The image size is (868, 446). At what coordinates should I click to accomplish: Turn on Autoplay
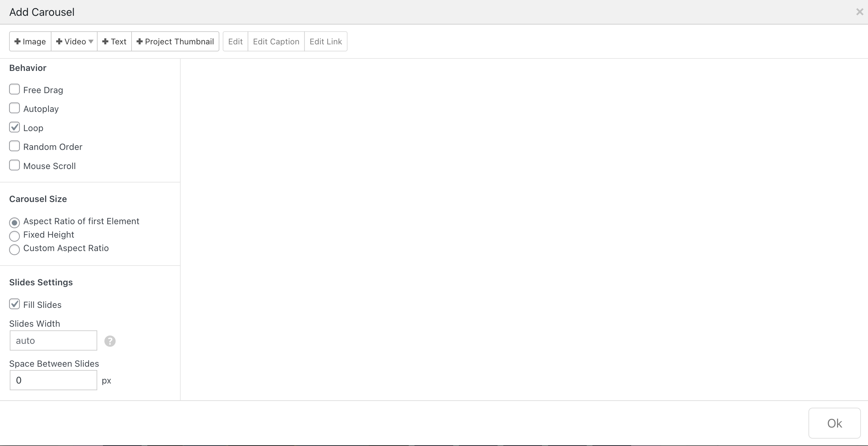[x=14, y=108]
